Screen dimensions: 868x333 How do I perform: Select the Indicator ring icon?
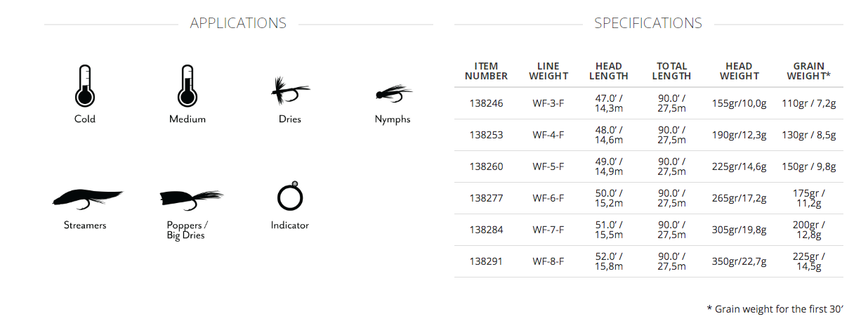(x=289, y=196)
